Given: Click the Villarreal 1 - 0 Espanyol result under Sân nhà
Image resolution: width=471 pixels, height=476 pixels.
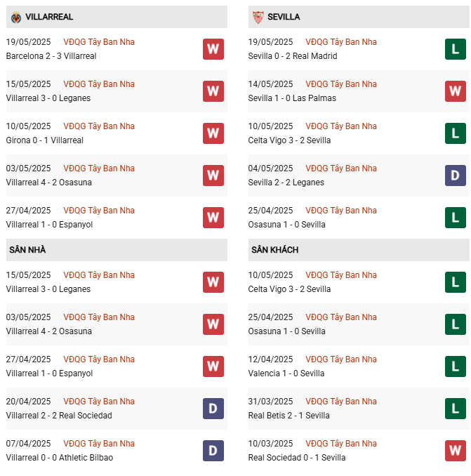Looking at the screenshot, I should tap(49, 373).
